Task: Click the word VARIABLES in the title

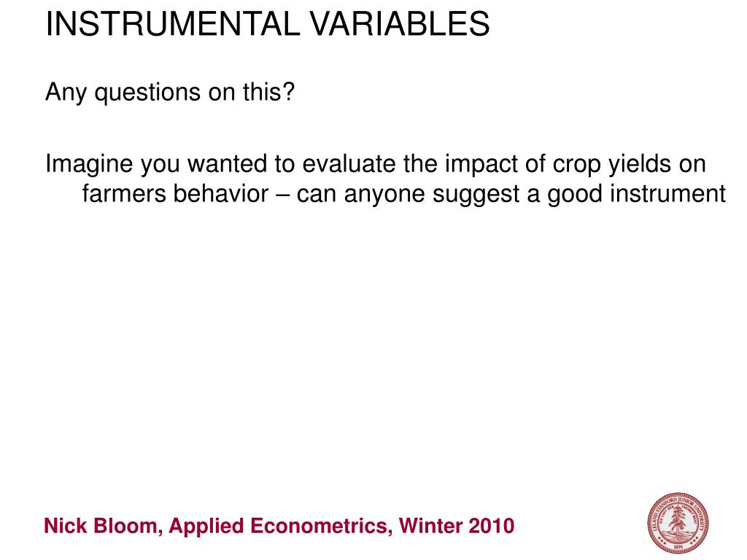Action: tap(400, 24)
